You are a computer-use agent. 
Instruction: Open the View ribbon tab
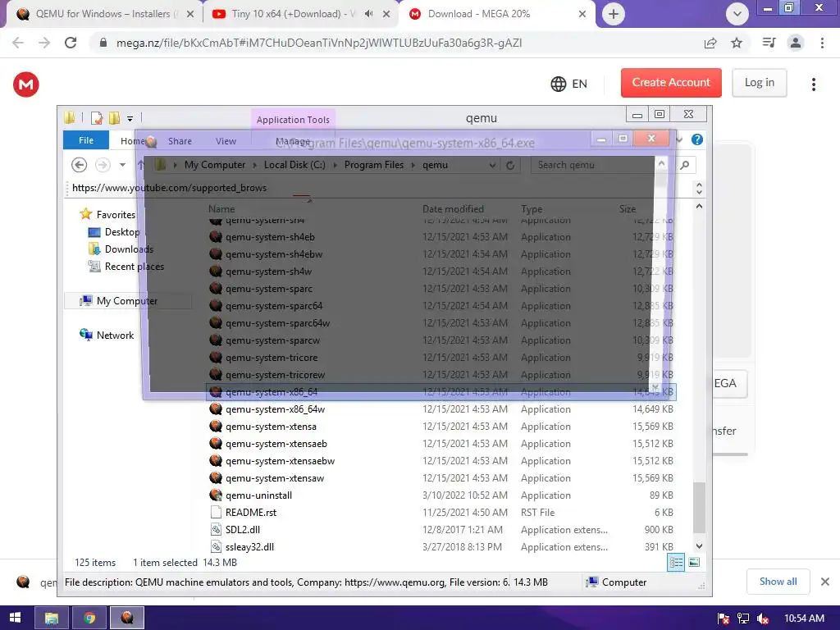pos(226,141)
